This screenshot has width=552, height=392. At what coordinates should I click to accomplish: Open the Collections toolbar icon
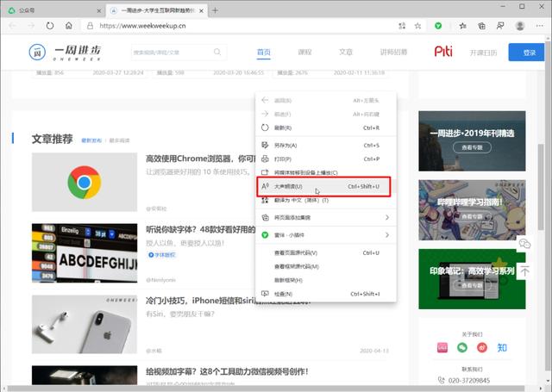click(x=481, y=26)
